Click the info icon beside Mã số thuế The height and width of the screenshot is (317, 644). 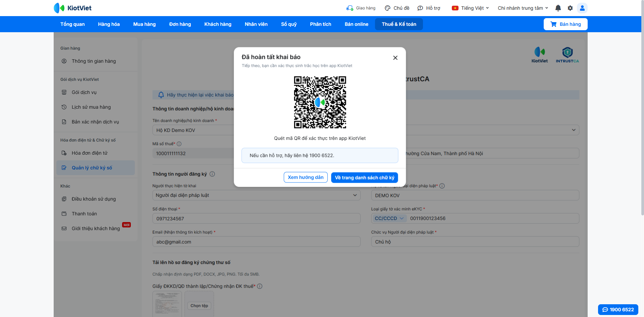179,144
